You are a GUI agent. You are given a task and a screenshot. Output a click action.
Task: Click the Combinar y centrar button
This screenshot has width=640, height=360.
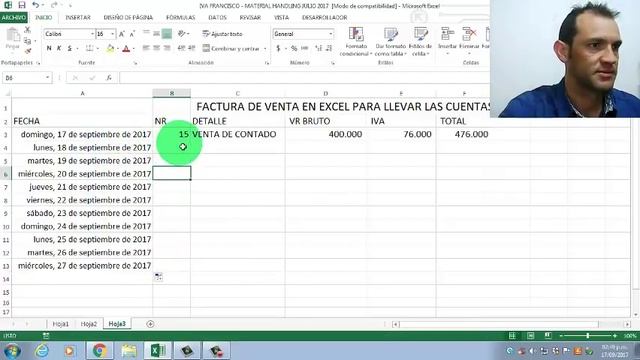point(231,49)
